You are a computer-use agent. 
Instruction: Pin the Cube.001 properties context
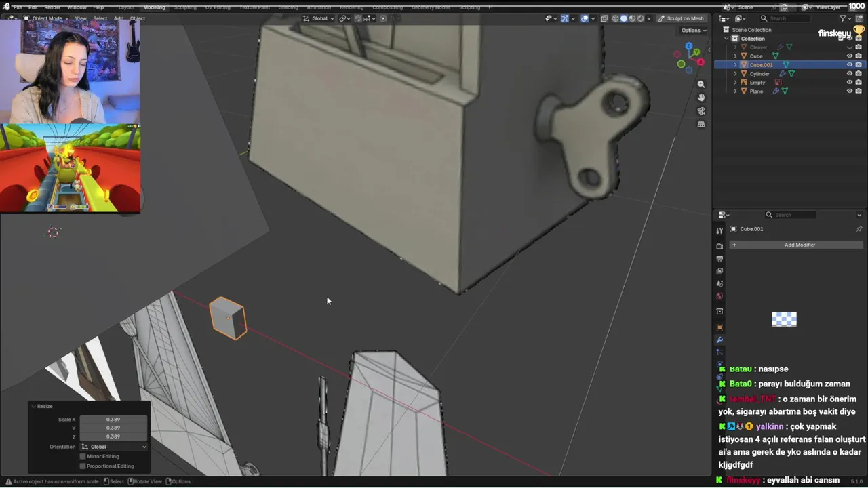[859, 229]
